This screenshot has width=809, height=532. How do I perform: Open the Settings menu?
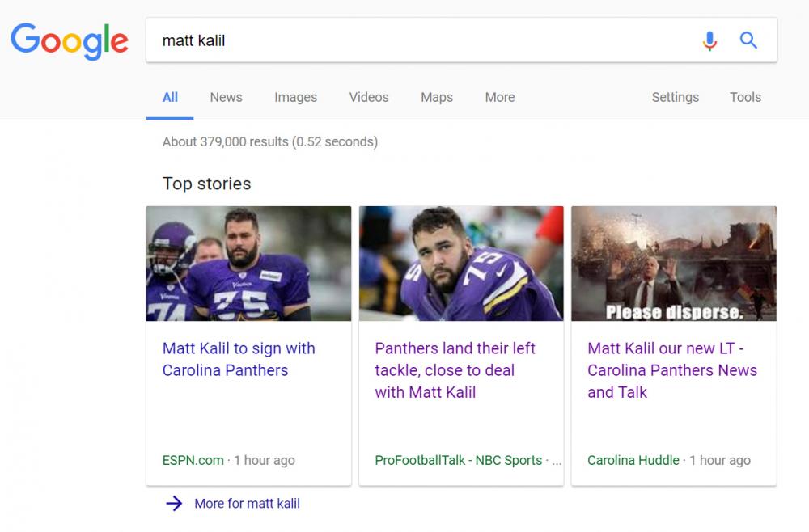coord(675,97)
